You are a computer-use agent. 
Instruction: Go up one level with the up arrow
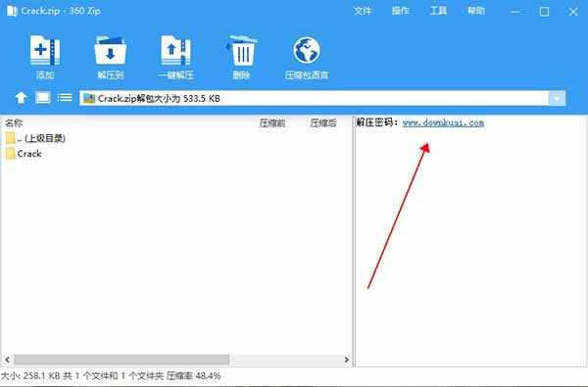click(21, 98)
